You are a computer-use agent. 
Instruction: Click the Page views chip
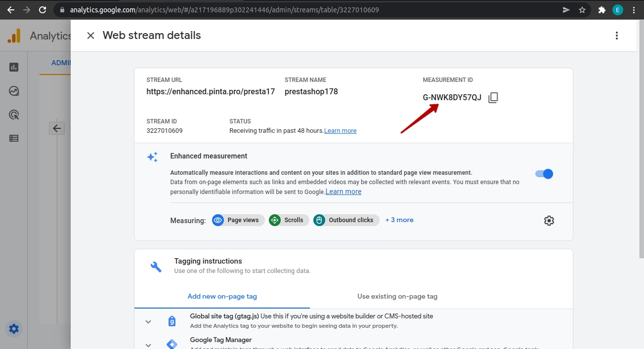[x=238, y=220]
